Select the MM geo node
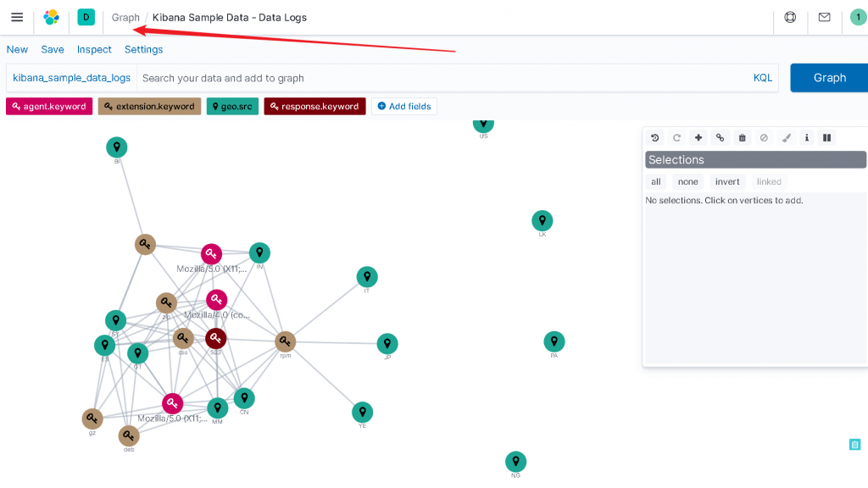The image size is (868, 488). 218,408
